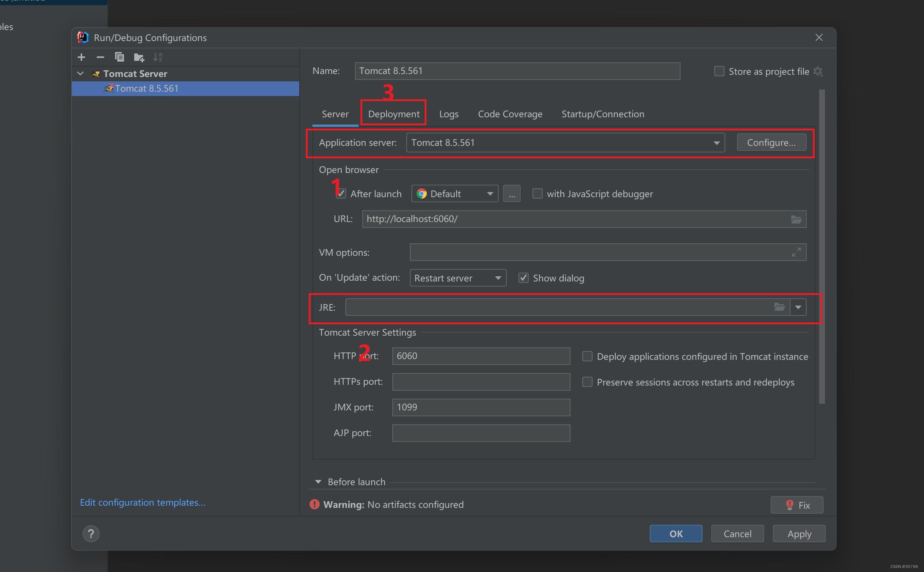The width and height of the screenshot is (924, 572).
Task: Click the copy configuration icon
Action: tap(120, 57)
